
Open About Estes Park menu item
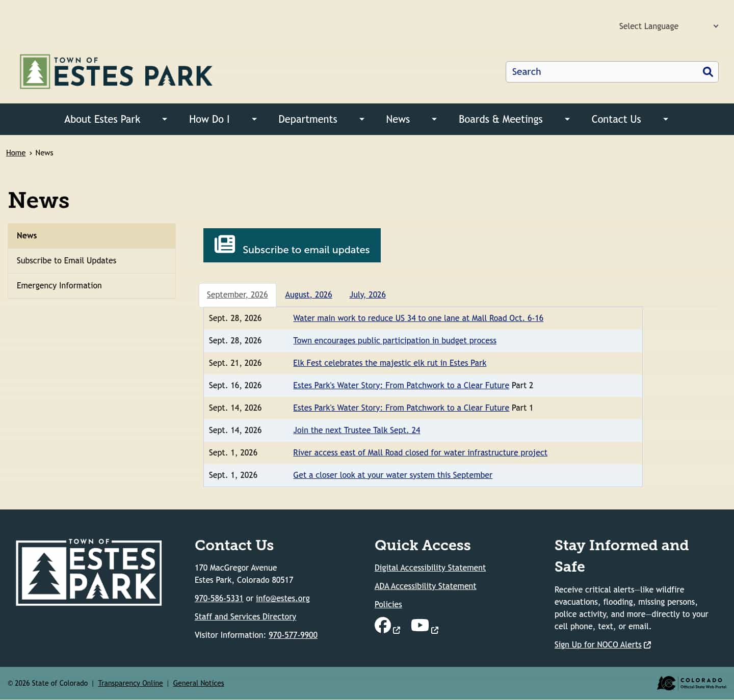[x=102, y=119]
